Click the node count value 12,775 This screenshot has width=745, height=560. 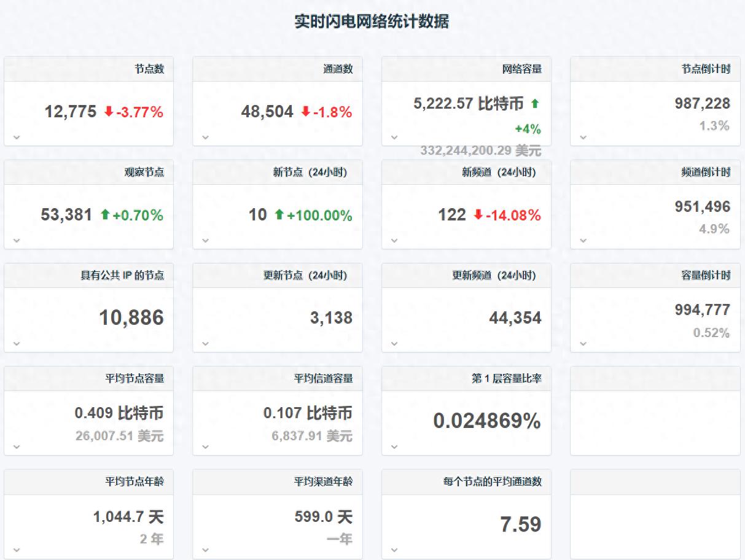point(71,112)
